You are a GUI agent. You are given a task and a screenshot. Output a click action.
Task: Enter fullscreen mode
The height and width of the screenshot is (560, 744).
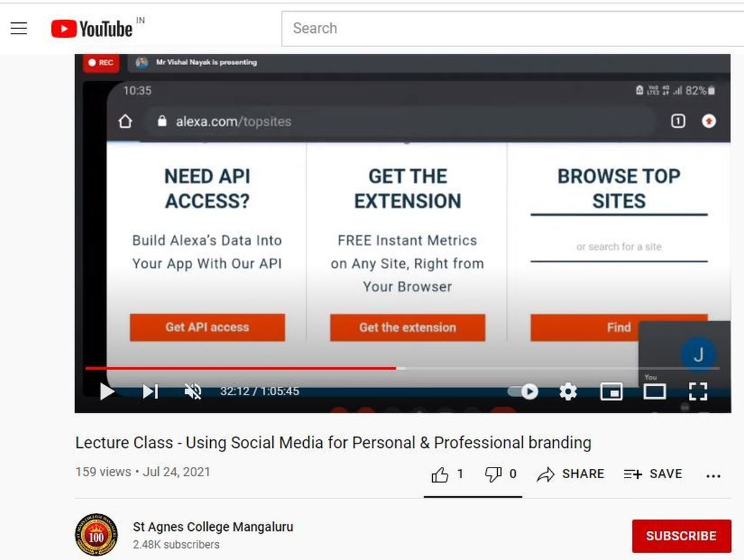[x=698, y=391]
